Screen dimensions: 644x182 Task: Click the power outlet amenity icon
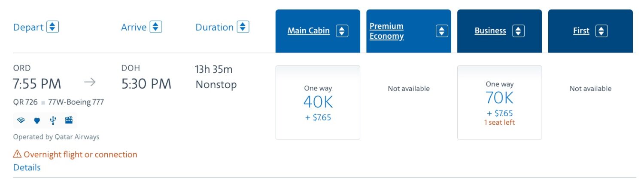pyautogui.click(x=37, y=120)
